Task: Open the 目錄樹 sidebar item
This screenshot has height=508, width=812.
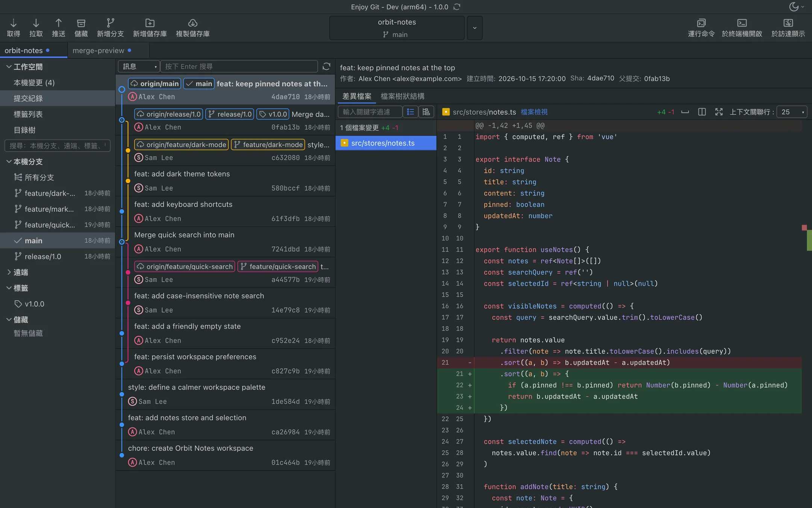Action: [58, 130]
